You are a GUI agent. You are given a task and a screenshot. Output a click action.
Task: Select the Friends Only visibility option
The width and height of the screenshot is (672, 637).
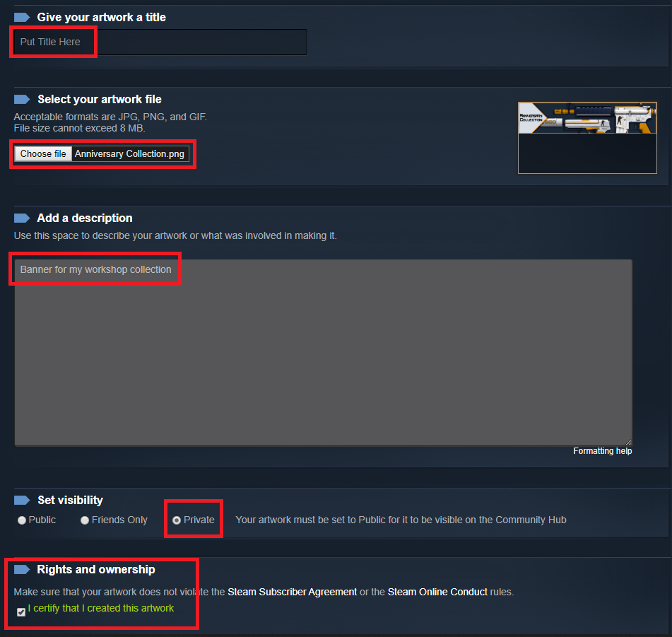coord(85,520)
